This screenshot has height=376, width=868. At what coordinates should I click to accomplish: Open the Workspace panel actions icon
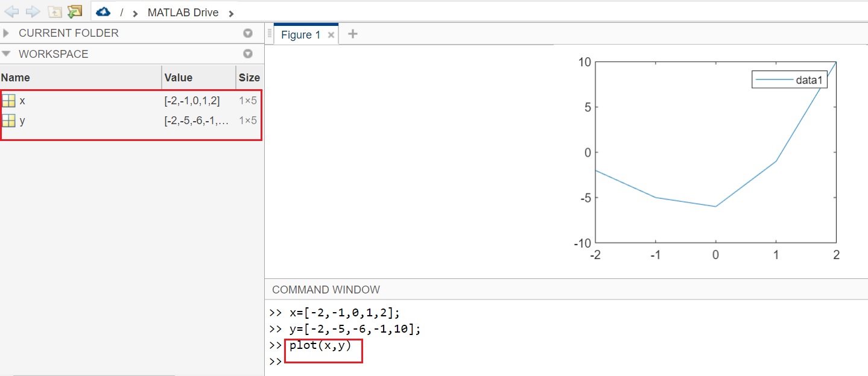tap(247, 54)
